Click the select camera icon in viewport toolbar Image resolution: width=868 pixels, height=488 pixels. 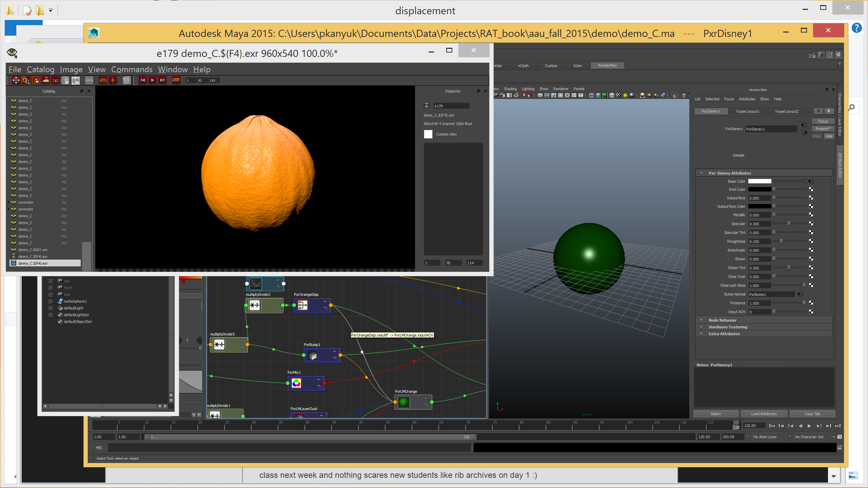click(496, 95)
